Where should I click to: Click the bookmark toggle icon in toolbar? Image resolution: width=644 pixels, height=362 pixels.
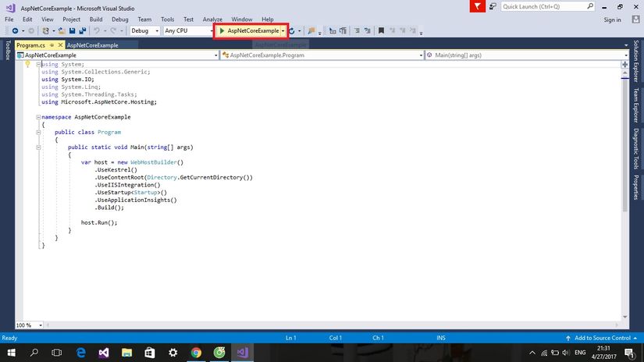[380, 31]
